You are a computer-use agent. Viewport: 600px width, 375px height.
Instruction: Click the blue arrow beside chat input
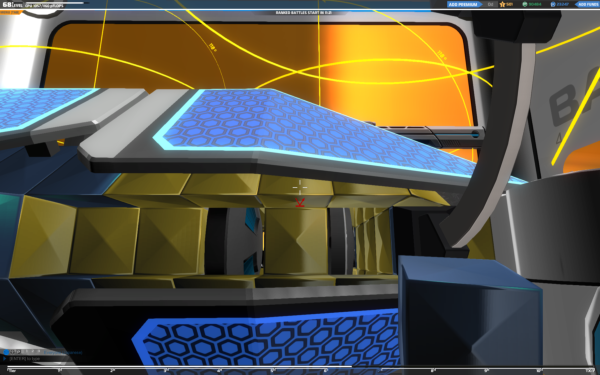point(5,359)
